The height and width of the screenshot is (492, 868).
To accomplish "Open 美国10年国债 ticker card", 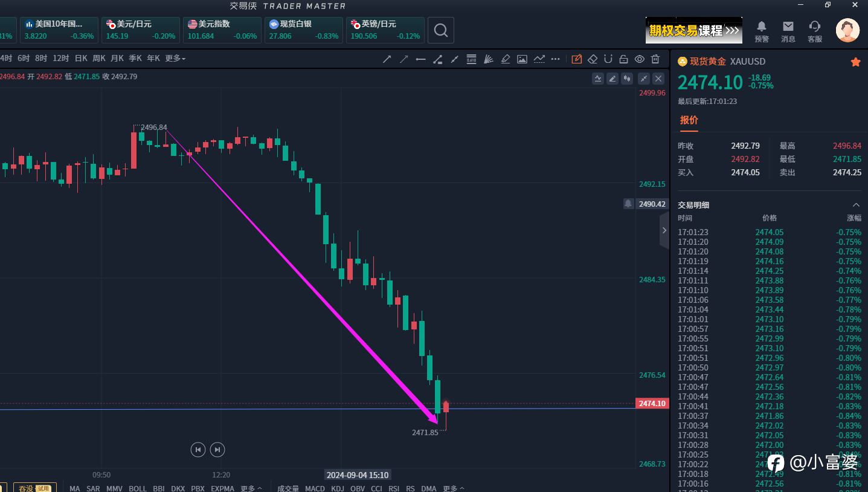I will [59, 30].
